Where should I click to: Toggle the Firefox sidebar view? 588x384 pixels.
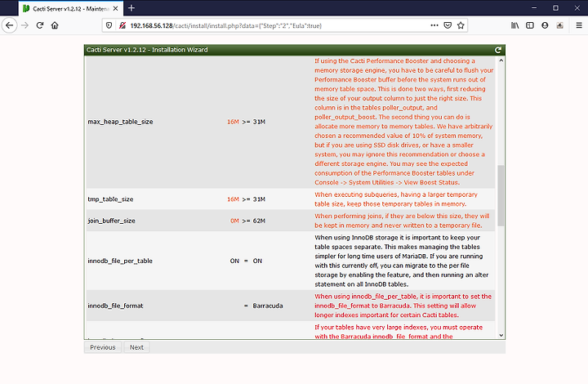(x=530, y=25)
